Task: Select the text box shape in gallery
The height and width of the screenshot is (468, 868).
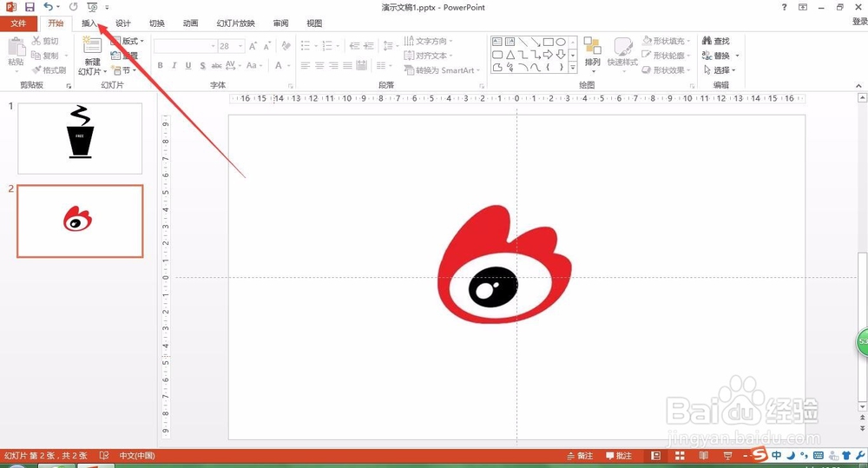Action: tap(497, 42)
